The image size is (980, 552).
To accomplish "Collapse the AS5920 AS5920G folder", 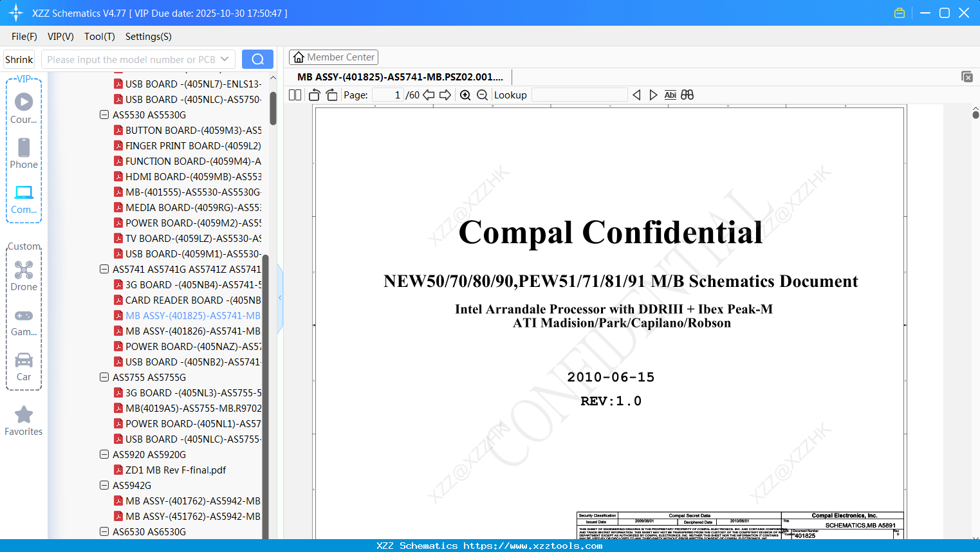I will click(x=104, y=455).
